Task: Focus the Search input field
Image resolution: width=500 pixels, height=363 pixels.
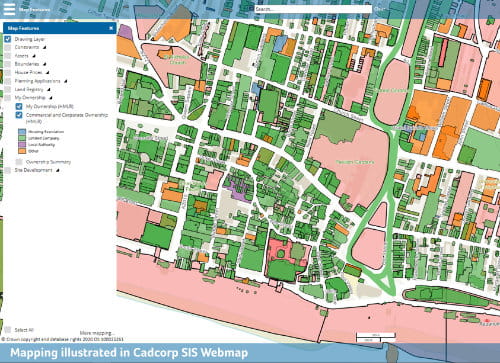Action: click(x=313, y=9)
